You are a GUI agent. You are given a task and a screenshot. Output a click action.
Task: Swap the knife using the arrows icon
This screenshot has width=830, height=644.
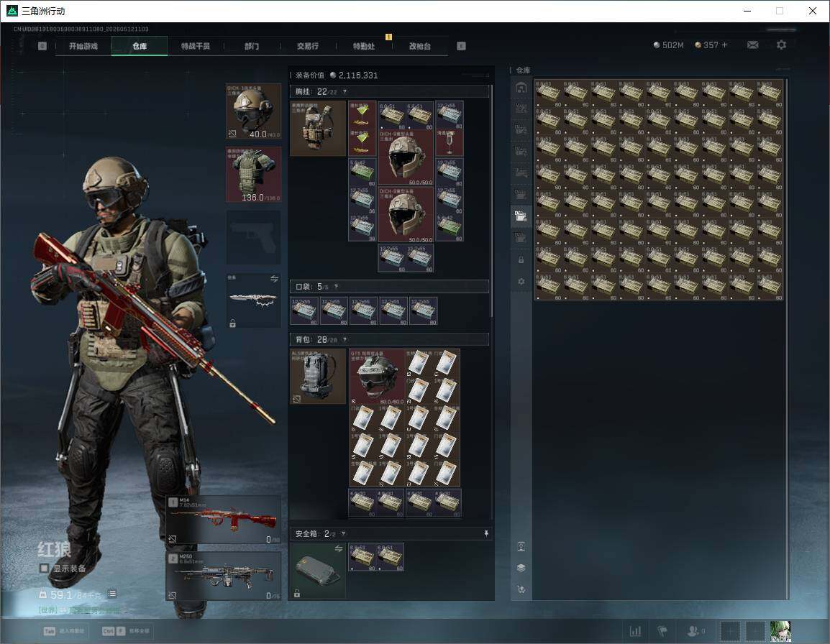coord(274,279)
